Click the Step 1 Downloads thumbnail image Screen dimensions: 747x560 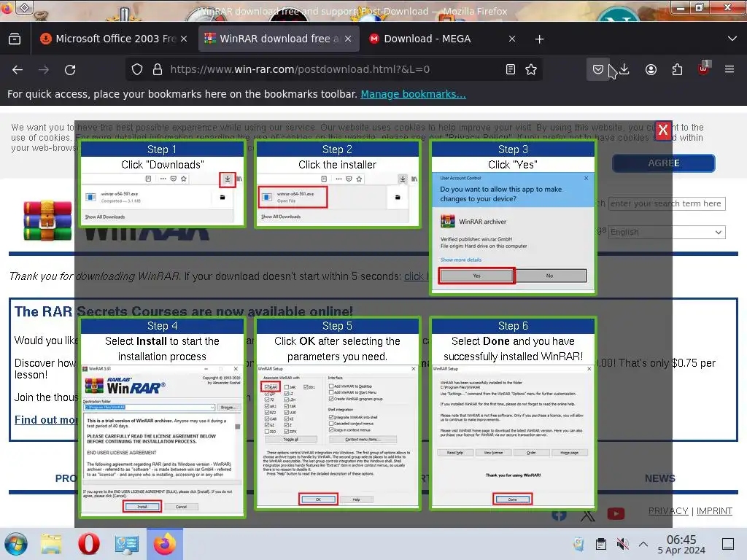point(163,198)
